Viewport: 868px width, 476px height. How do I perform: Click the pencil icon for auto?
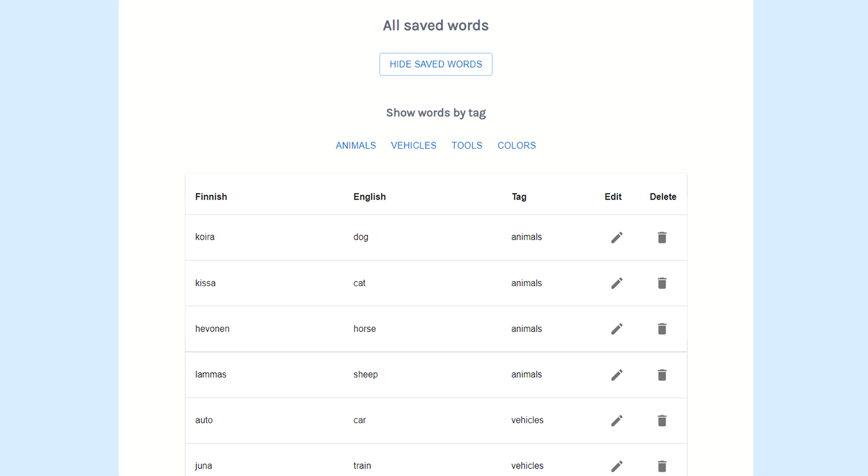pos(617,420)
